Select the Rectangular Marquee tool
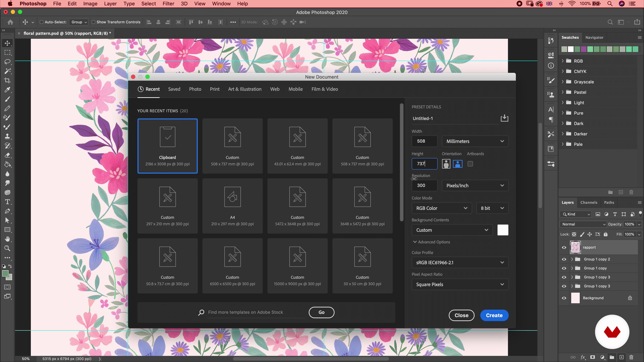Viewport: 644px width, 362px height. (x=7, y=52)
